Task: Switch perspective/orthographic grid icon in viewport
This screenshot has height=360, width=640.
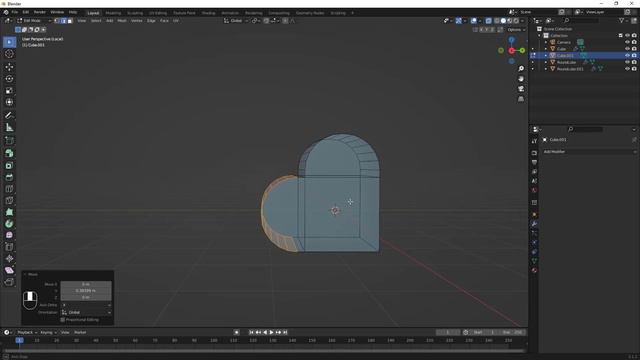Action: point(521,99)
